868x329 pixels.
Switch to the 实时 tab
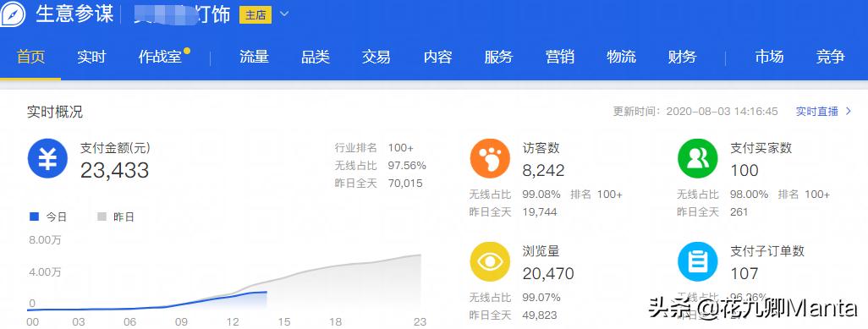91,57
